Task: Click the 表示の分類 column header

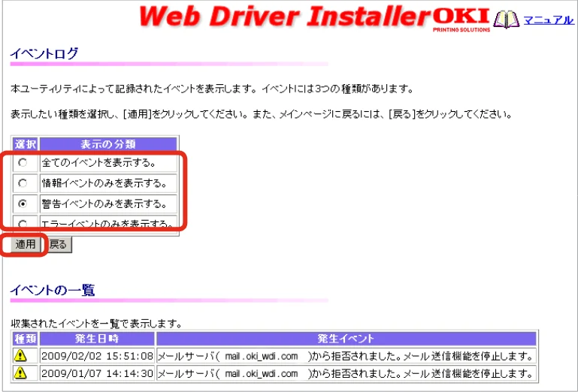Action: (108, 144)
